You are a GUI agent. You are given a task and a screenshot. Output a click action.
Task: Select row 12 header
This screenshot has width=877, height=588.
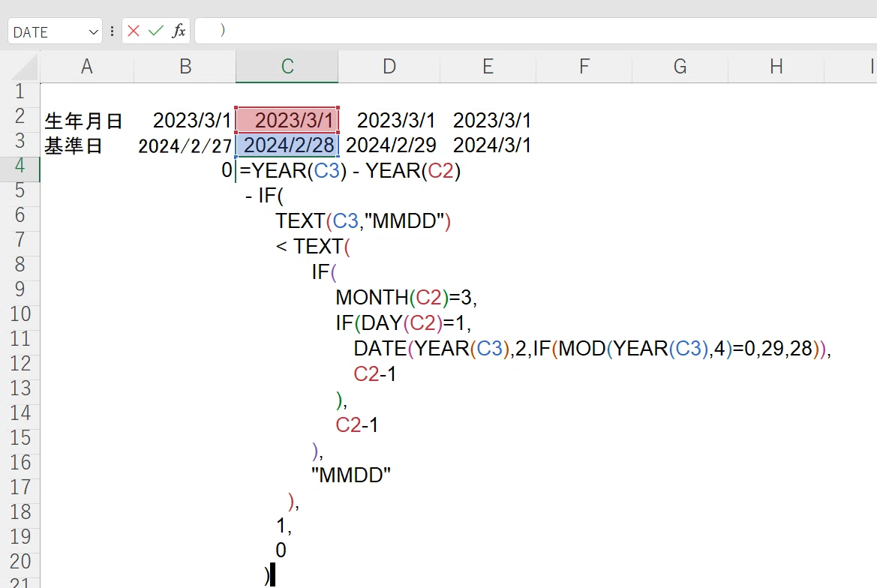coord(20,364)
